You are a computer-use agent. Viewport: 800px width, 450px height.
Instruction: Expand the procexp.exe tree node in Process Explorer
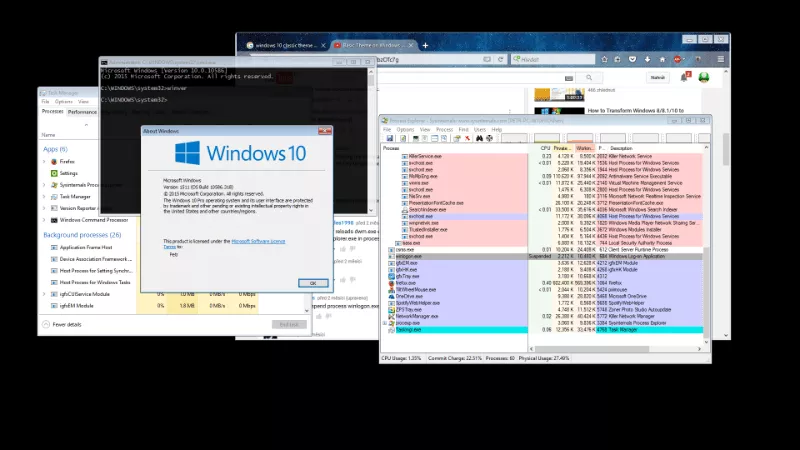click(x=385, y=323)
